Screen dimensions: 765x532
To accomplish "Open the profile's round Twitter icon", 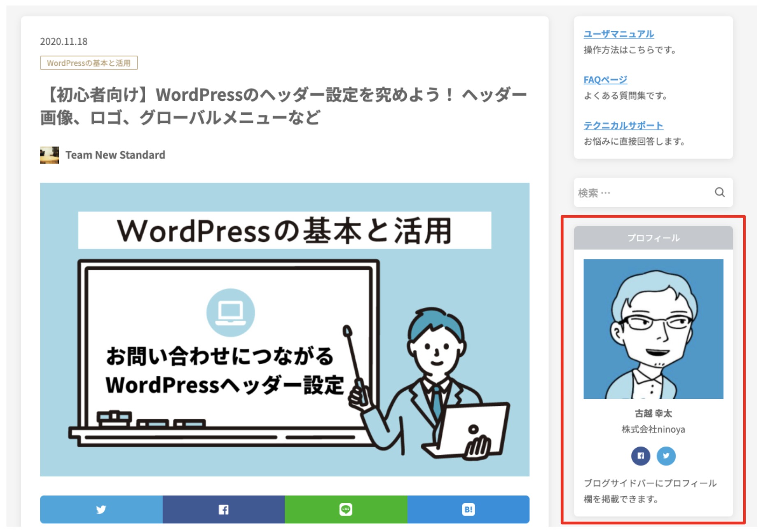I will (x=666, y=456).
